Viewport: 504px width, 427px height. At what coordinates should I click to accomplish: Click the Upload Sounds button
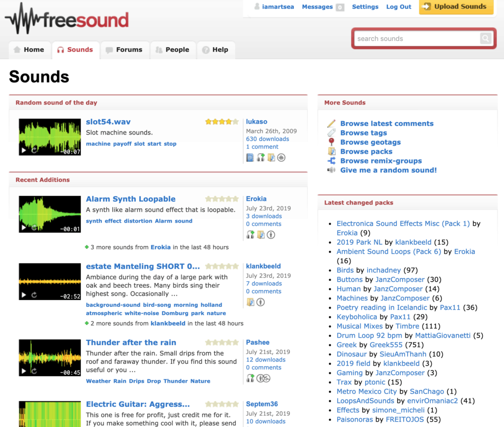456,7
